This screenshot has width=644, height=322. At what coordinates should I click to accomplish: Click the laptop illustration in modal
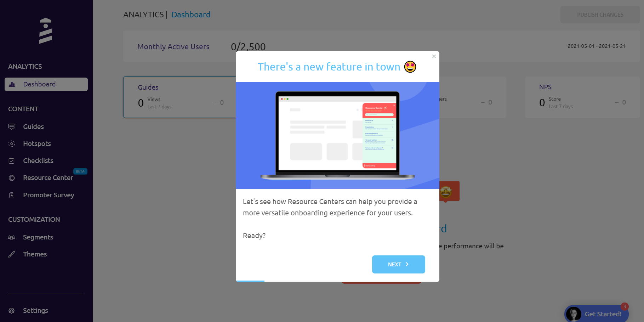click(337, 135)
